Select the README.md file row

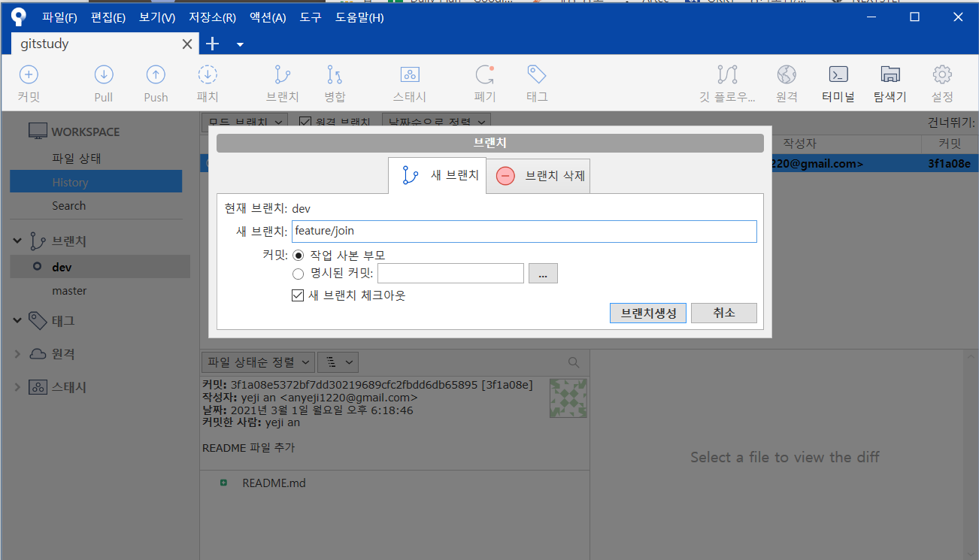point(395,483)
